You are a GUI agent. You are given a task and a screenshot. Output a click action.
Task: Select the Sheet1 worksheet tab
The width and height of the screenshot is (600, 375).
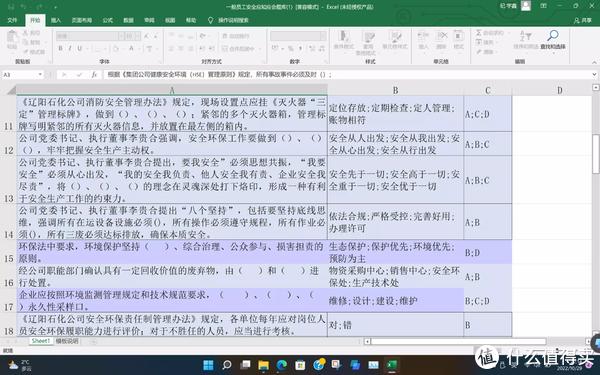coord(41,341)
